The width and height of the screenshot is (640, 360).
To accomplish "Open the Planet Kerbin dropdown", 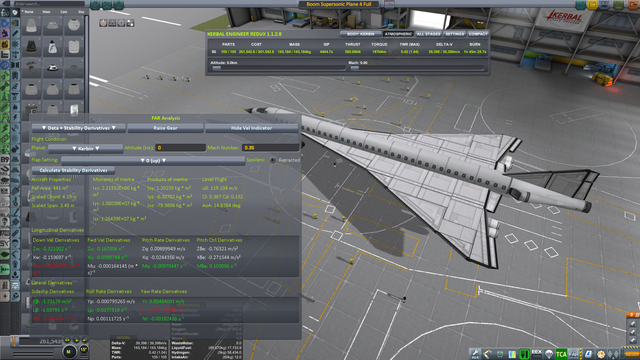I will point(86,149).
